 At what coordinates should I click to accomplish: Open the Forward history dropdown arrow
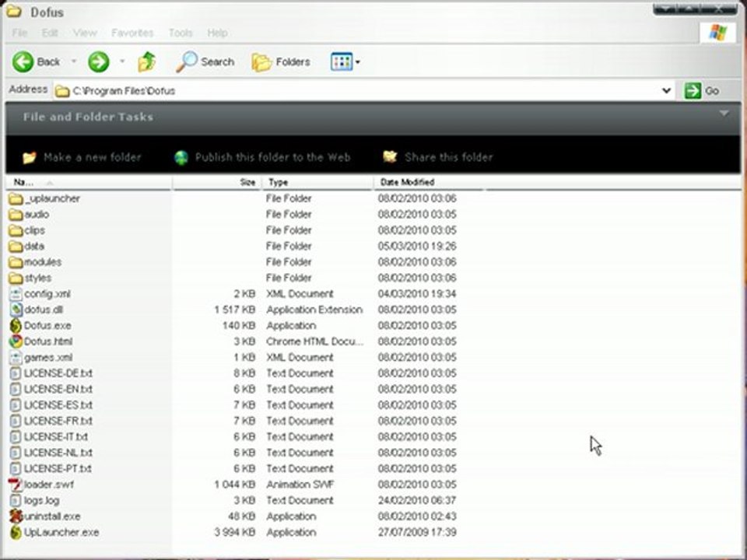pos(122,61)
